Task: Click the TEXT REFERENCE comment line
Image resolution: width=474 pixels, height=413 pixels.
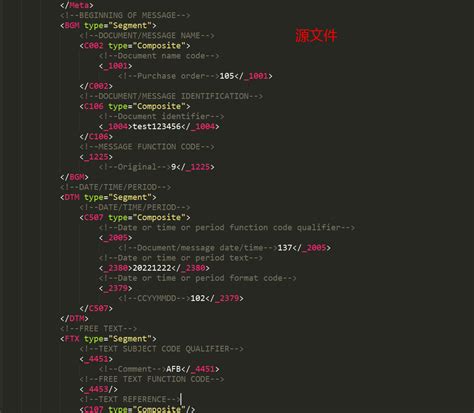Action: pyautogui.click(x=130, y=399)
